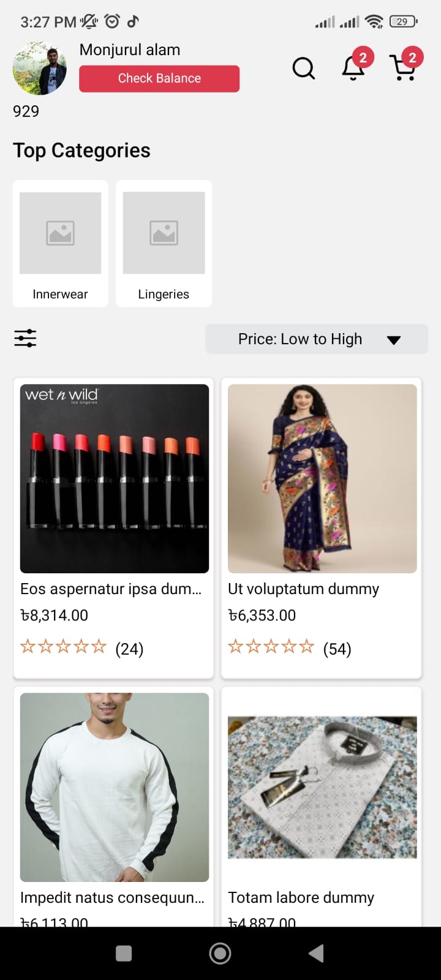441x980 pixels.
Task: Open the filter sliders icon
Action: click(25, 338)
